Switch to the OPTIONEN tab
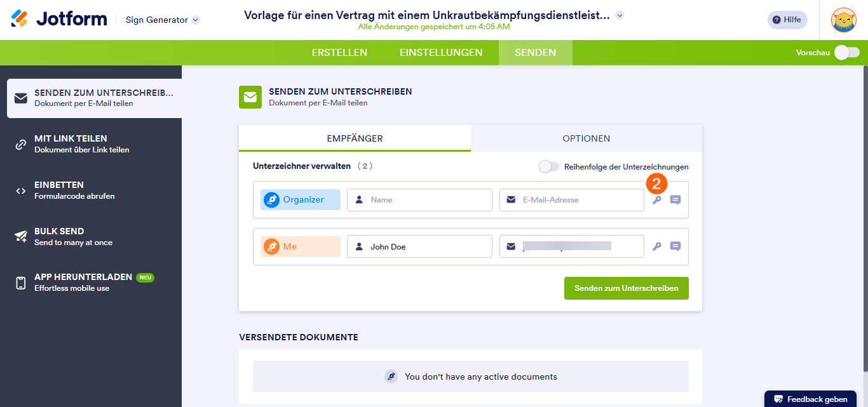The image size is (868, 407). click(x=586, y=138)
